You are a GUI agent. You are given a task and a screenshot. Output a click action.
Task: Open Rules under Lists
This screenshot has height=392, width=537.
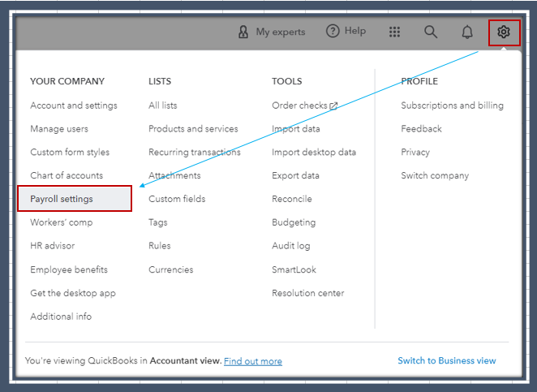tap(160, 246)
